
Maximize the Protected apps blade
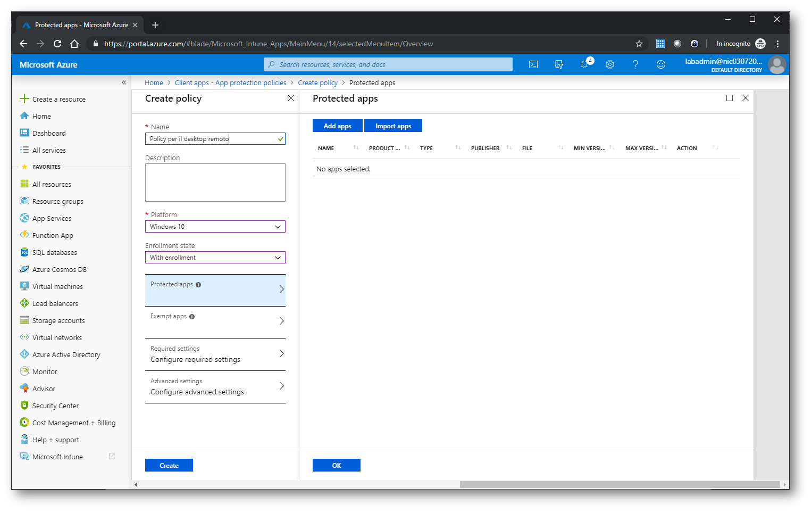pyautogui.click(x=730, y=98)
